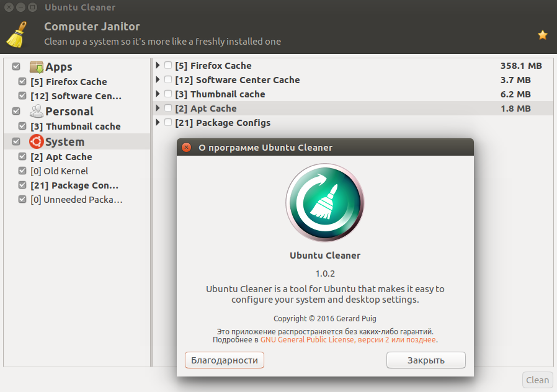The height and width of the screenshot is (392, 557).
Task: Click the Apps package icon
Action: pyautogui.click(x=36, y=67)
